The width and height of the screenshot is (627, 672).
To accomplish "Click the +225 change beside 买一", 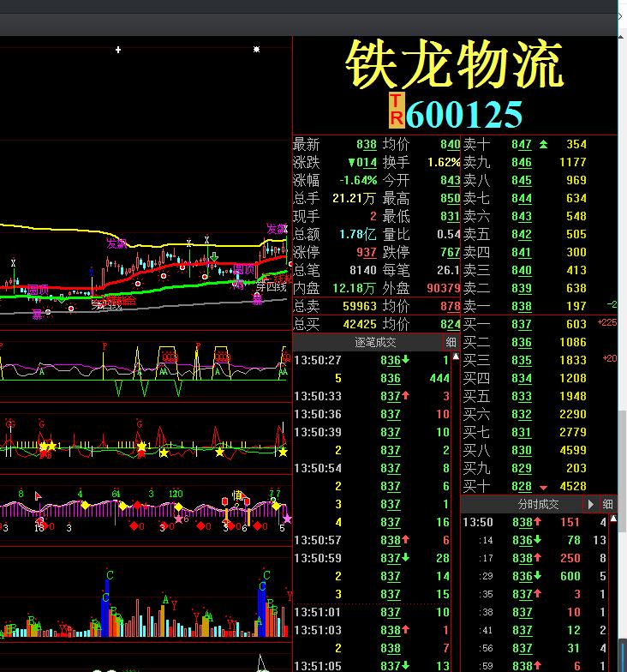I will pyautogui.click(x=607, y=322).
